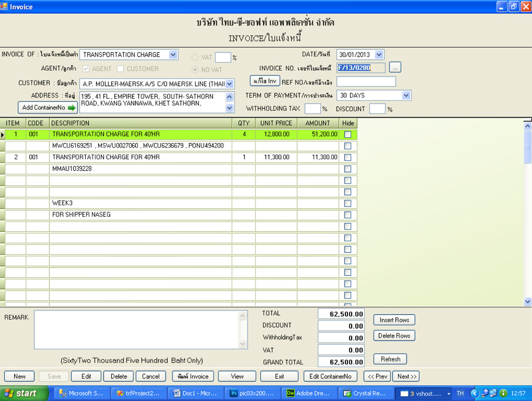Screen dimensions: 532x401
Task: Click the ellipsis button beside invoice number
Action: tap(395, 68)
